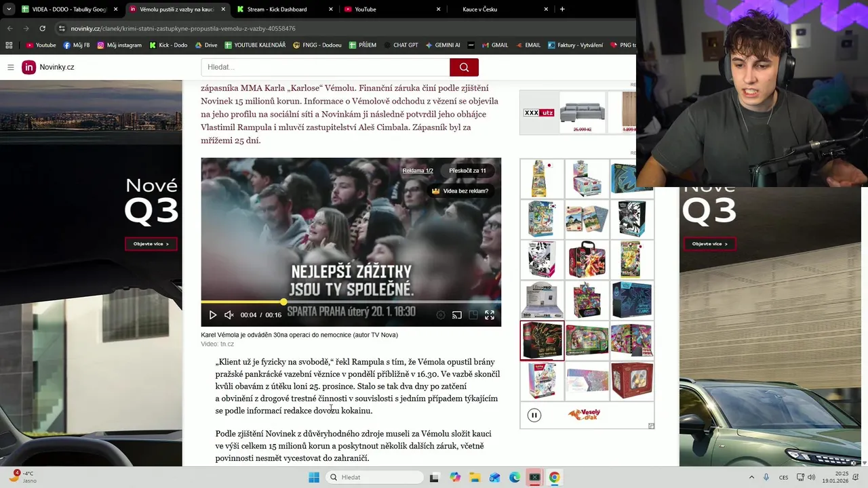Screen dimensions: 868x488
Task: Play the video with the play button
Action: coord(212,315)
